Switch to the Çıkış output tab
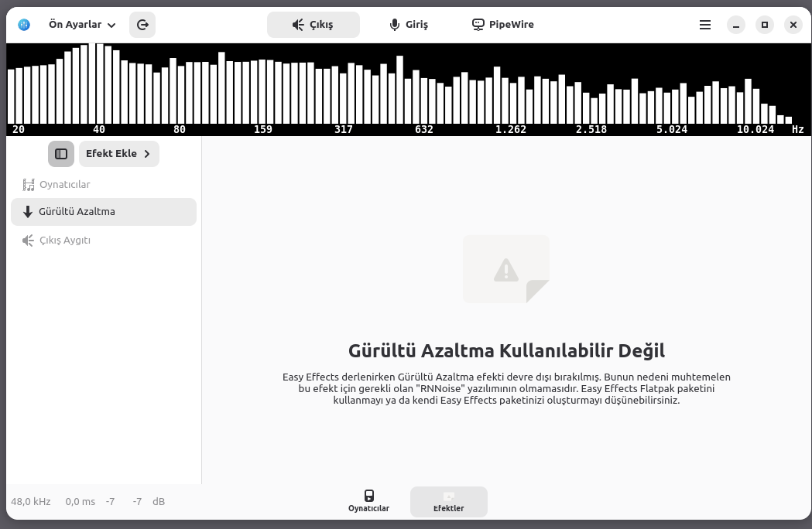 pos(313,25)
